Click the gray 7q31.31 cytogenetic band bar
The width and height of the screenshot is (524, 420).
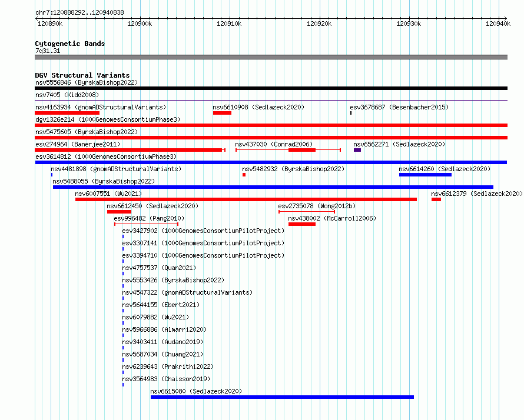tap(271, 57)
